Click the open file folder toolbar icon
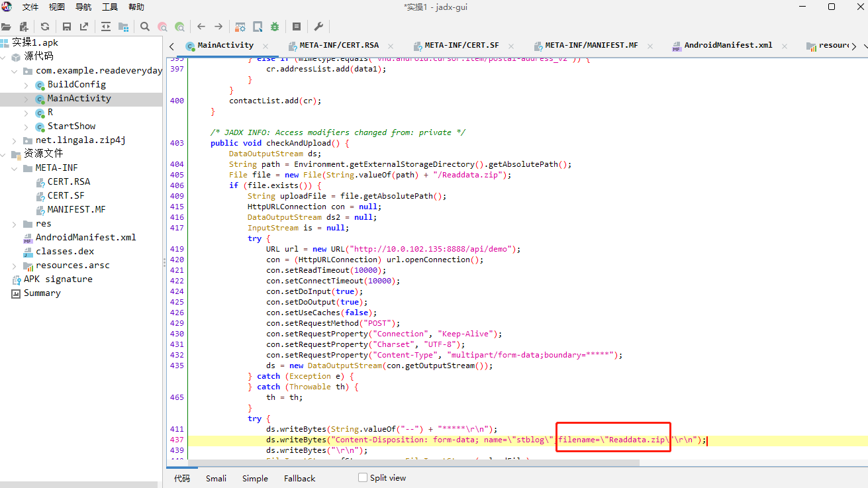 (x=6, y=27)
